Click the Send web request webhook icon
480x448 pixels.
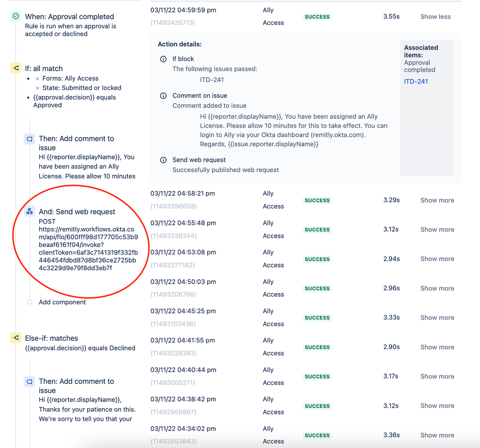pyautogui.click(x=30, y=211)
